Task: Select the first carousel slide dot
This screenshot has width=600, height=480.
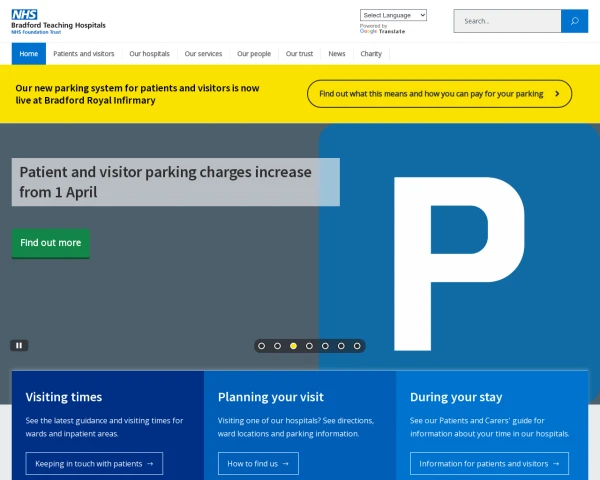Action: point(261,346)
